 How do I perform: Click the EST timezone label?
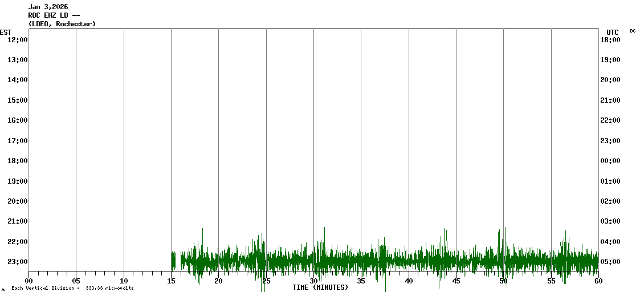6,32
